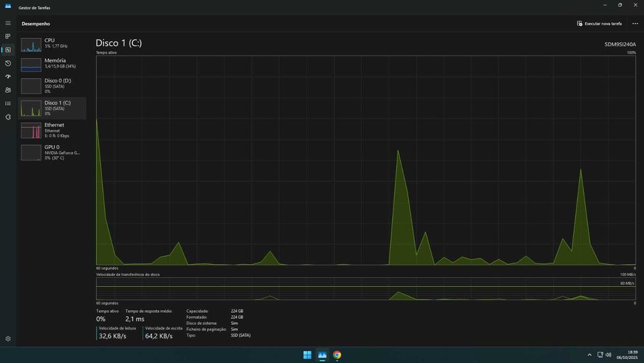This screenshot has width=644, height=363.
Task: Open the Services sidebar icon
Action: click(x=8, y=117)
